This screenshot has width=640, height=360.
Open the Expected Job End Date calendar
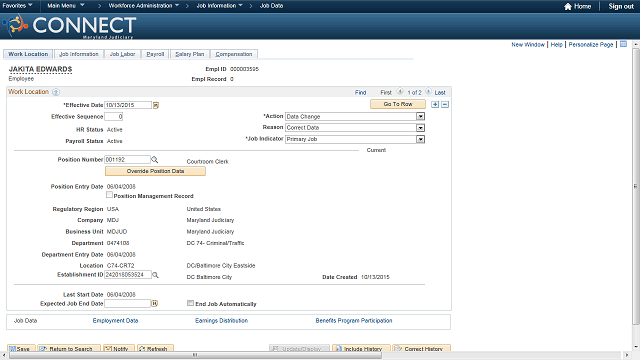(x=155, y=304)
